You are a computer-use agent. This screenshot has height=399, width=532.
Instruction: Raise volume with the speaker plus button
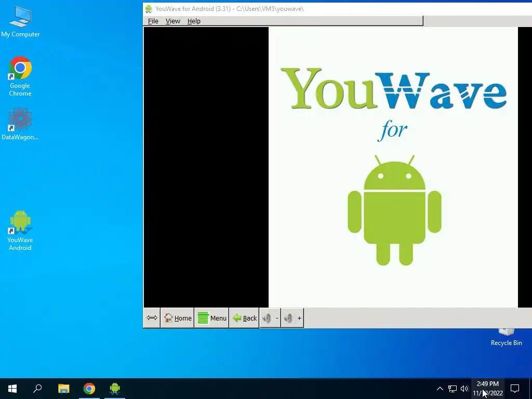[292, 318]
